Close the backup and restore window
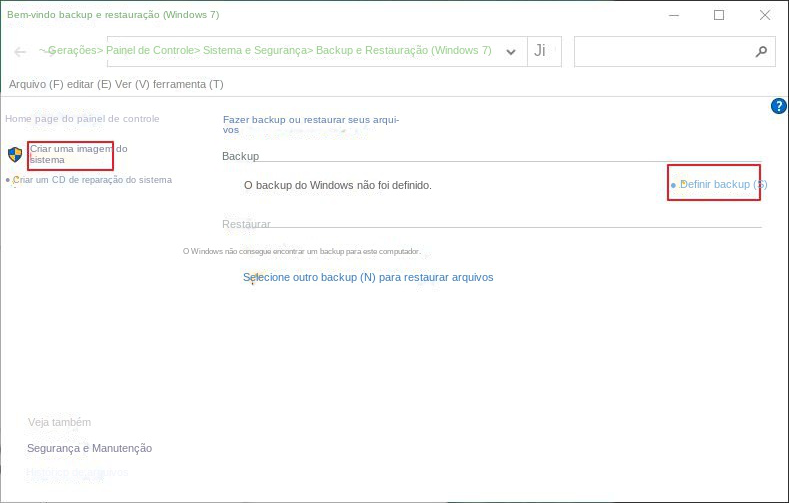Screen dimensions: 789x503 [765, 15]
